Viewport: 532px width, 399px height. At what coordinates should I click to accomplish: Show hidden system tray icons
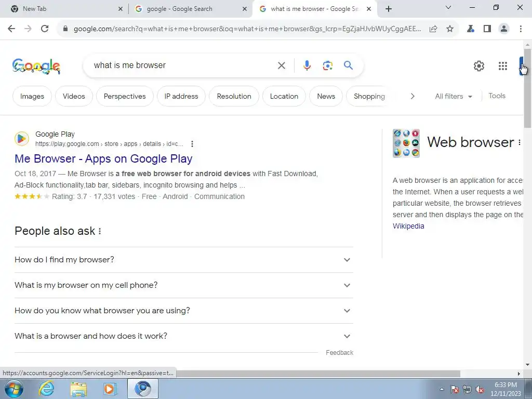point(442,389)
